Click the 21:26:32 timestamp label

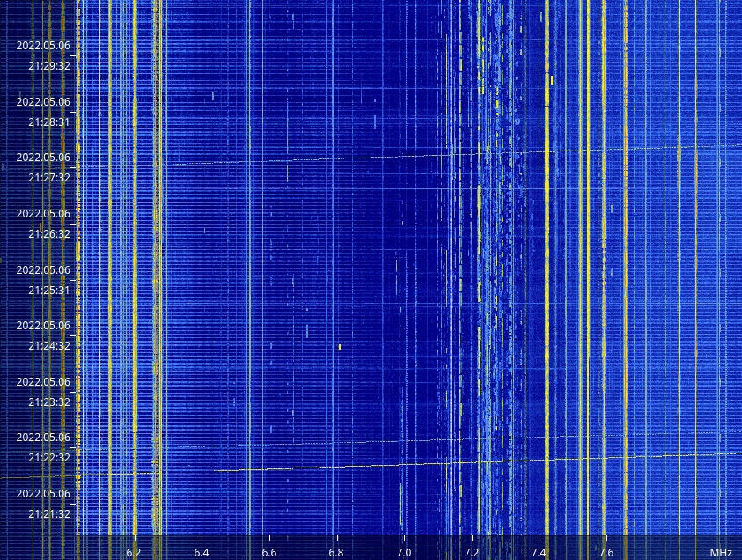[49, 234]
